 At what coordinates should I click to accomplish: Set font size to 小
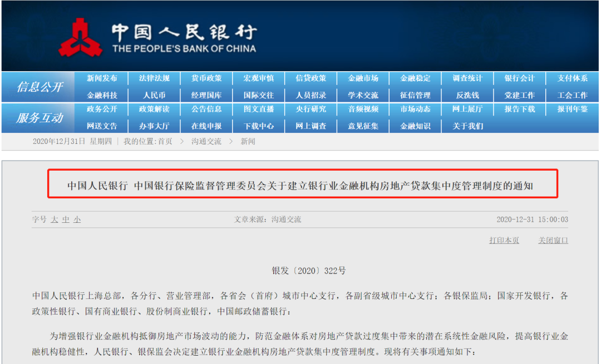pos(77,220)
